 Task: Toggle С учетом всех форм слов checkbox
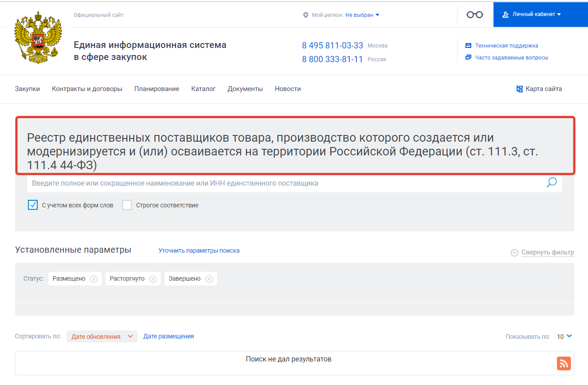click(x=33, y=205)
